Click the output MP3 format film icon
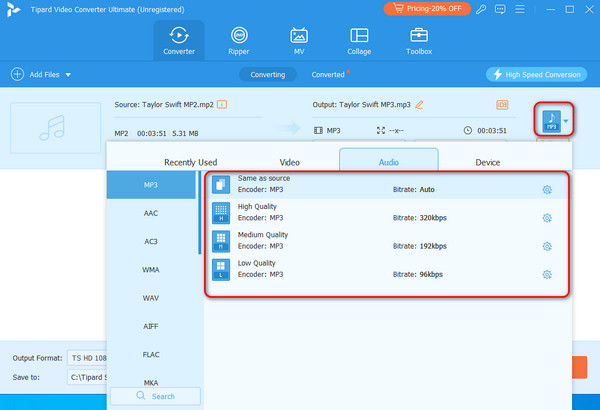 [318, 131]
